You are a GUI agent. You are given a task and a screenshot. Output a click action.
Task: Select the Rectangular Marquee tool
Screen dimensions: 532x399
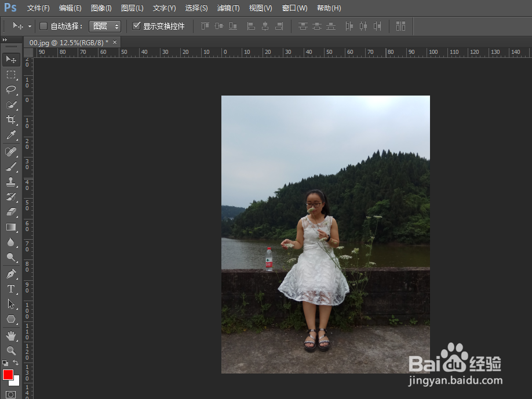click(x=11, y=75)
